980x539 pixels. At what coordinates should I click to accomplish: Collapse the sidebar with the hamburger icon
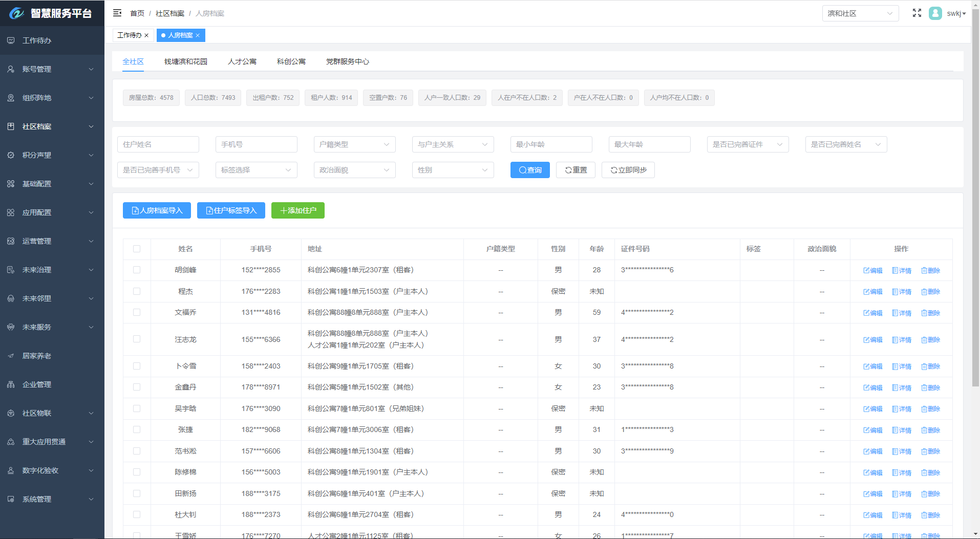click(x=117, y=13)
